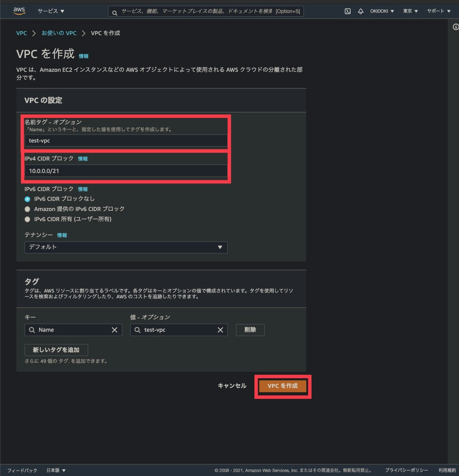Clear the test-vpc tag value field
The height and width of the screenshot is (476, 459).
[x=220, y=330]
